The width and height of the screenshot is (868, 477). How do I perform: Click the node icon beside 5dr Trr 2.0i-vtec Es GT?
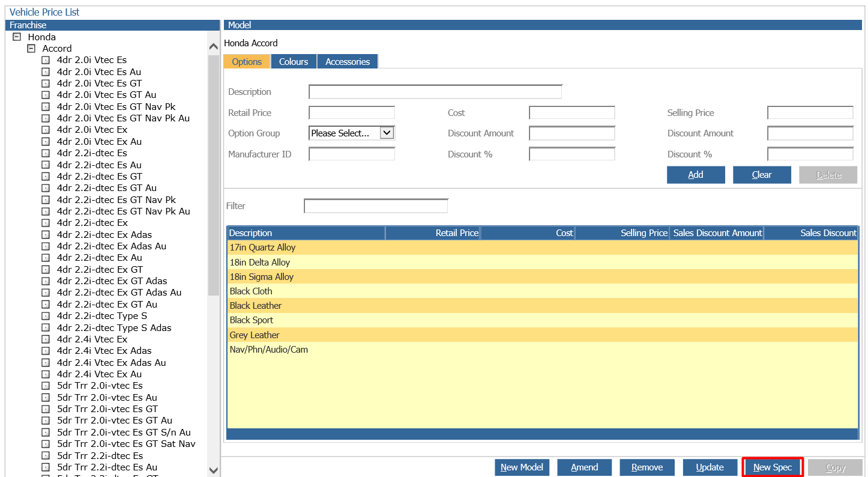point(46,409)
